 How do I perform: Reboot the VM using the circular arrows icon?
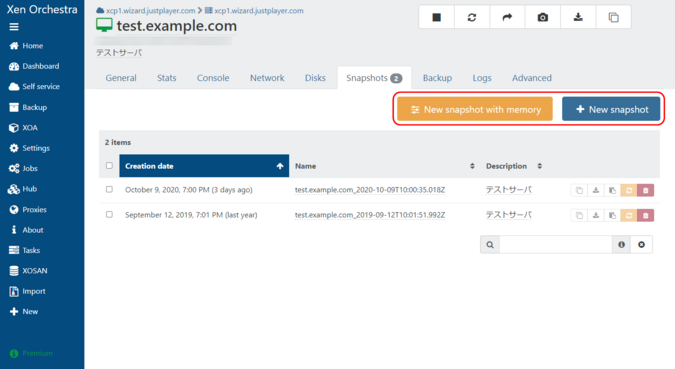[x=472, y=17]
